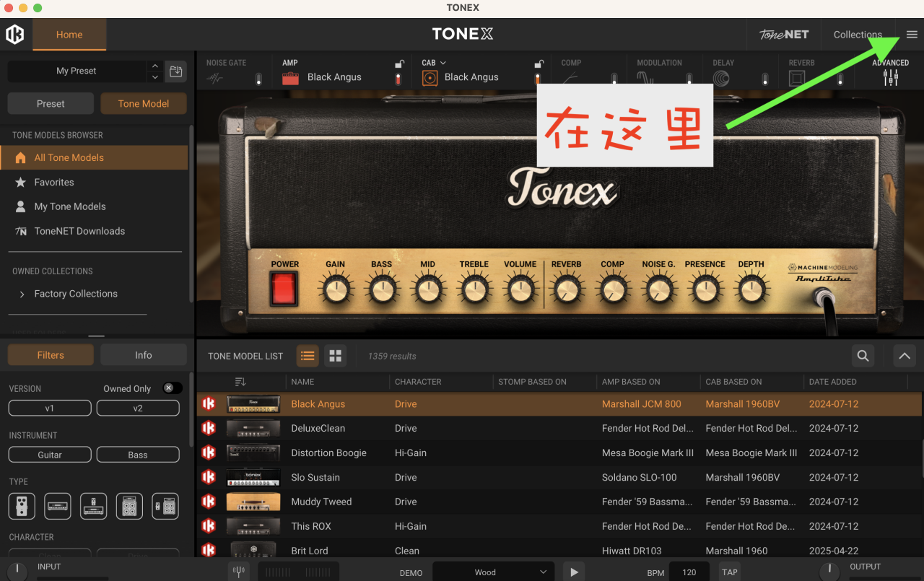Open the Wood demo dropdown
Screen dimensions: 924x581
tap(494, 572)
